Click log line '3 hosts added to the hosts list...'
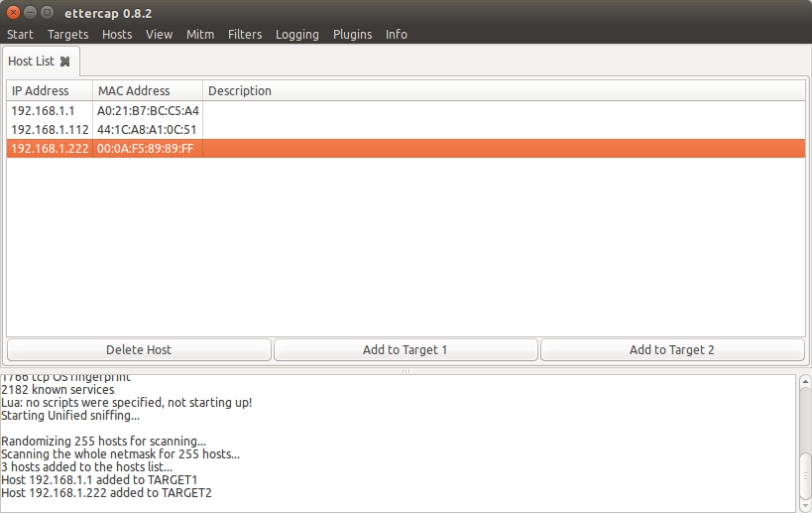The image size is (812, 513). 86,467
